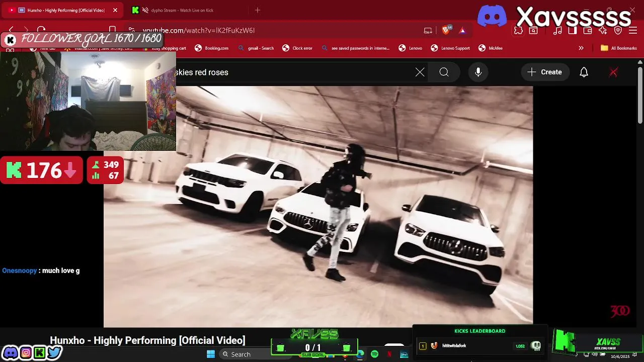Open the Lenovo Support bookmark
The height and width of the screenshot is (362, 644).
pyautogui.click(x=450, y=48)
